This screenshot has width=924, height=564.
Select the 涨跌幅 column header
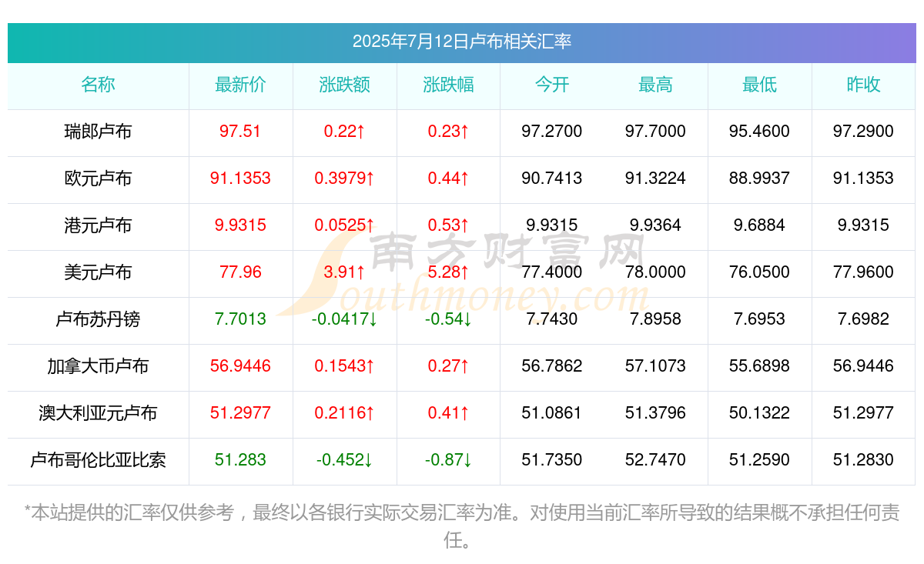click(448, 85)
